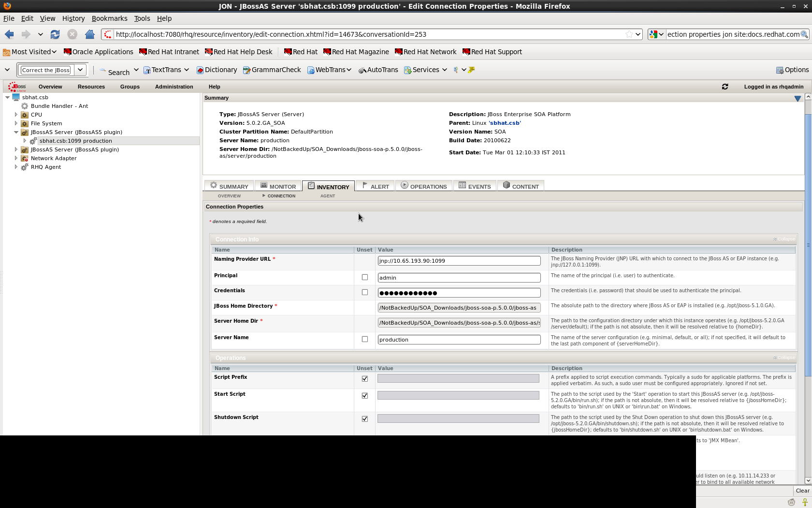Collapse the JBossAS Server (JBossAS5 plugin) node

[x=16, y=132]
